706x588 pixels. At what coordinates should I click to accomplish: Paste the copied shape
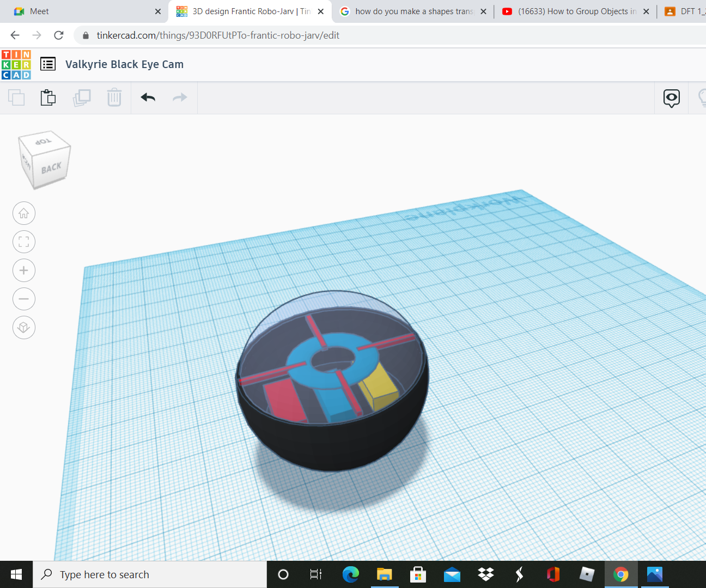point(48,97)
